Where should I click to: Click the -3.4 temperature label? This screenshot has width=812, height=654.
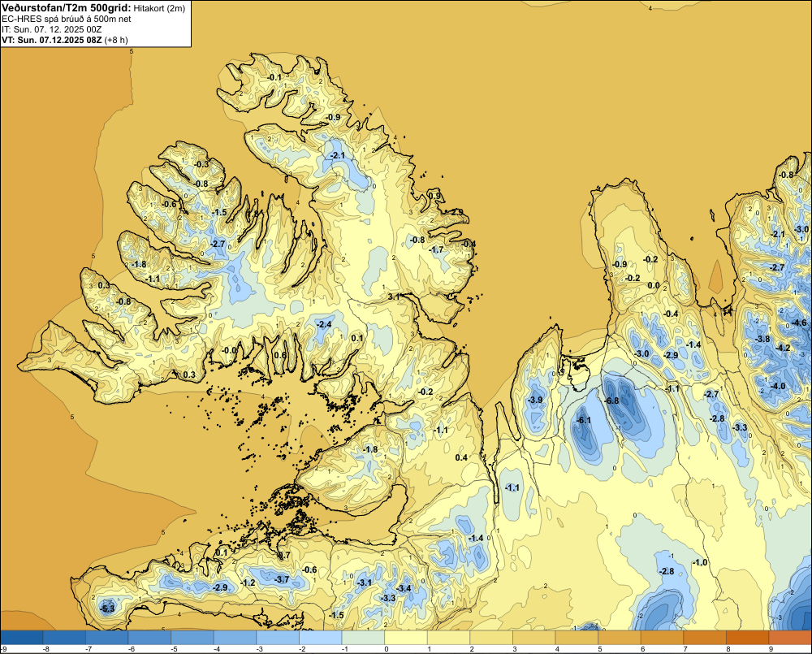click(404, 588)
